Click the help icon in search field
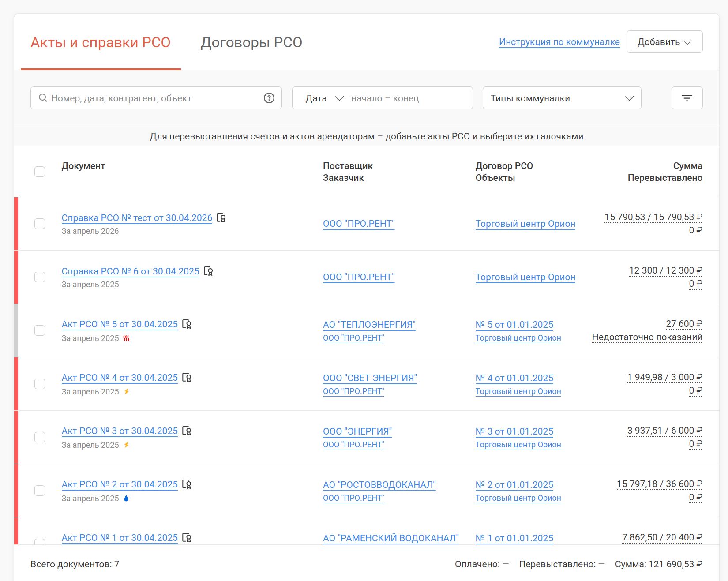The height and width of the screenshot is (581, 728). 269,98
